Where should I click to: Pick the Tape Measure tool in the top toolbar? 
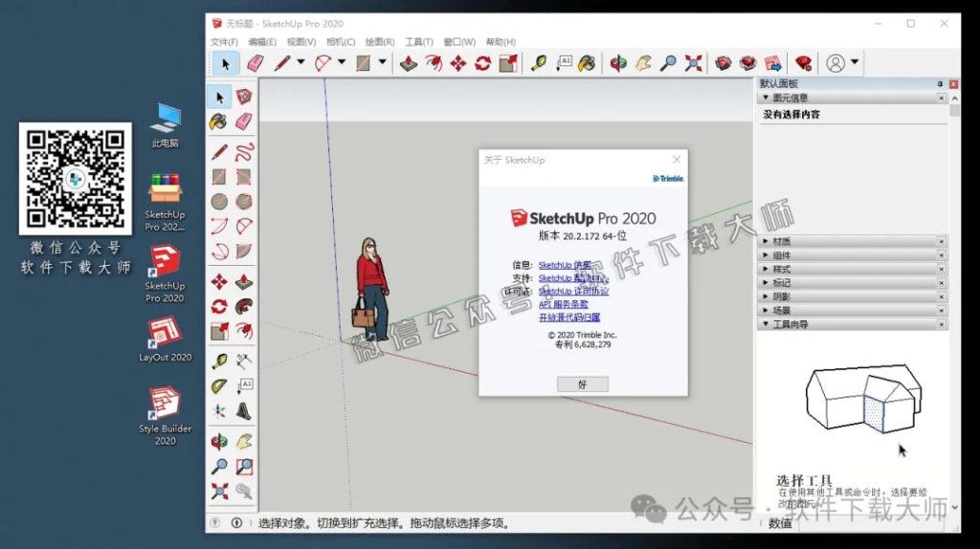(x=538, y=63)
